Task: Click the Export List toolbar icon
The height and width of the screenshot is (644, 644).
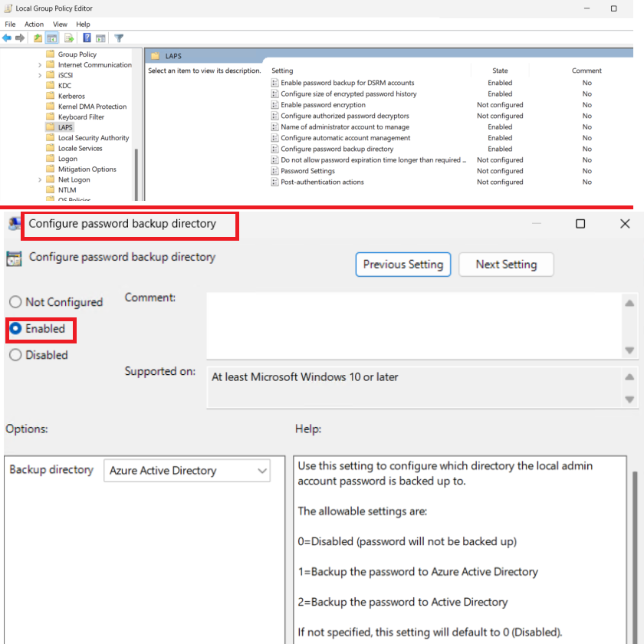Action: click(69, 38)
